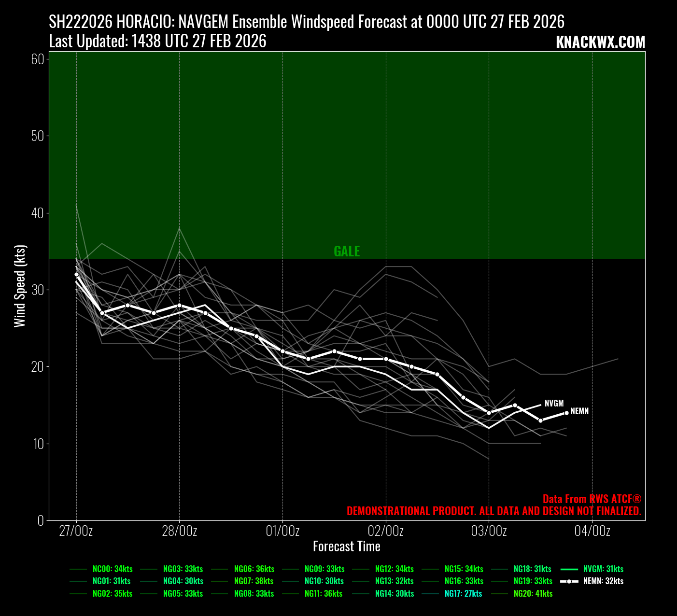Toggle the NG02: 35kts legend item
This screenshot has width=677, height=616.
click(x=112, y=593)
